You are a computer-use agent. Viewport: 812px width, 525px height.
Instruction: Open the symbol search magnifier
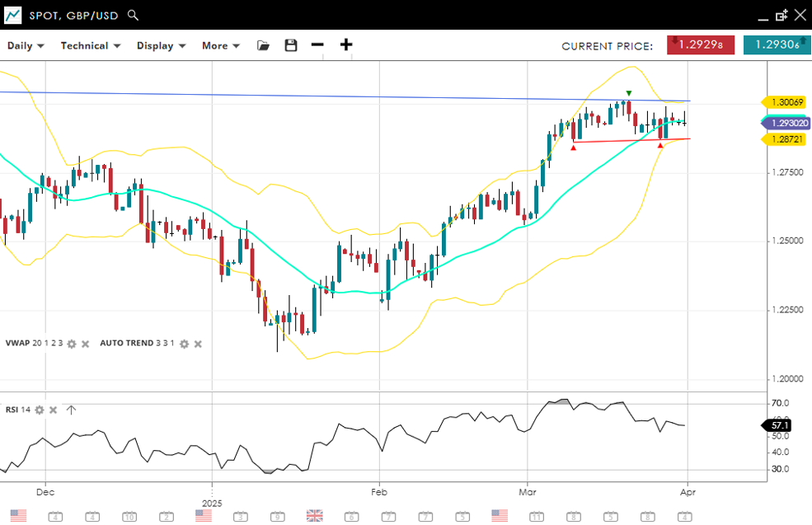coord(134,16)
